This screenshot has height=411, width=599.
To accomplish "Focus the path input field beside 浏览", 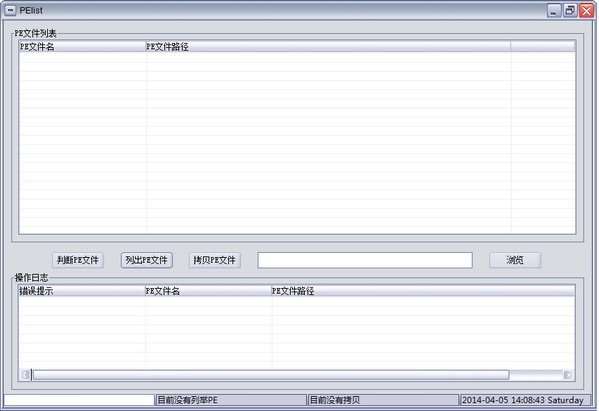I will pos(365,260).
